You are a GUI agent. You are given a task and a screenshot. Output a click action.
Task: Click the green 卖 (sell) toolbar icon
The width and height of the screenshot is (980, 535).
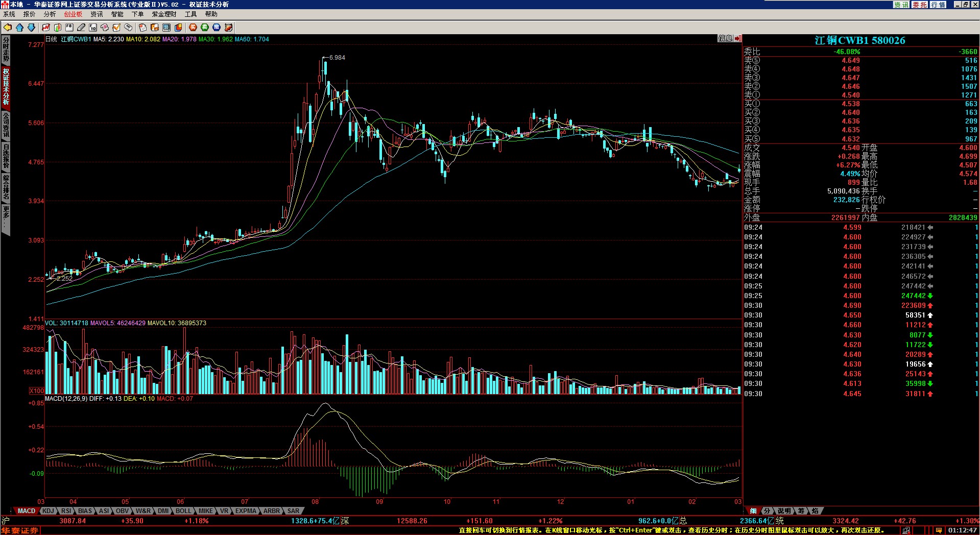205,28
